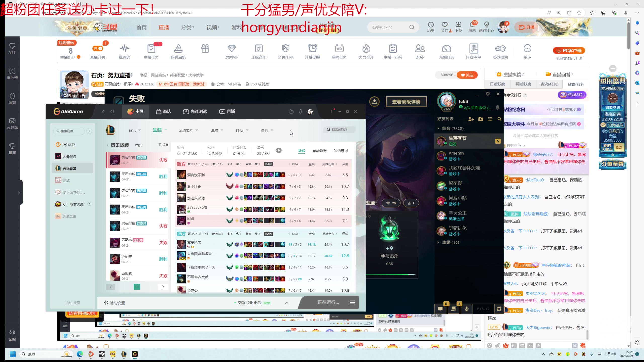644x362 pixels.
Task: Open WeGame from Windows taskbar
Action: pos(135,354)
